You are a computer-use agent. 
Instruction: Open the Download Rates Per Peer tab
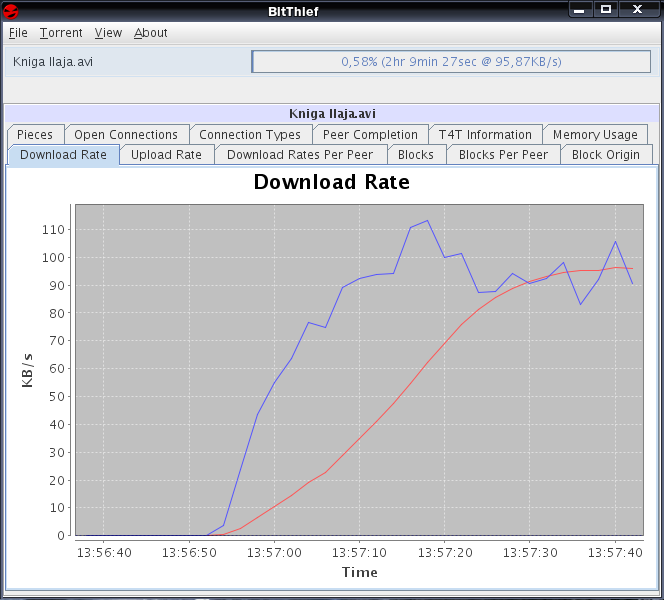coord(300,155)
